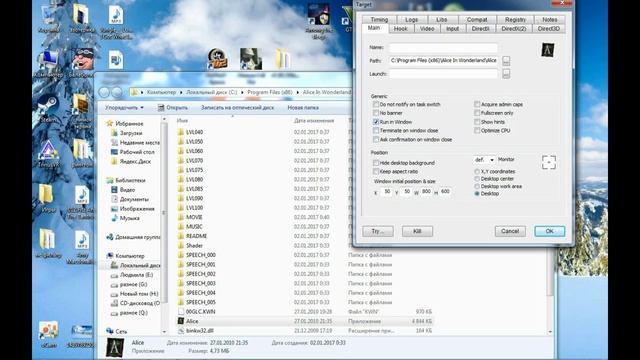The width and height of the screenshot is (640, 360).
Task: Click Открыть in the Explorer toolbar
Action: pyautogui.click(x=173, y=108)
